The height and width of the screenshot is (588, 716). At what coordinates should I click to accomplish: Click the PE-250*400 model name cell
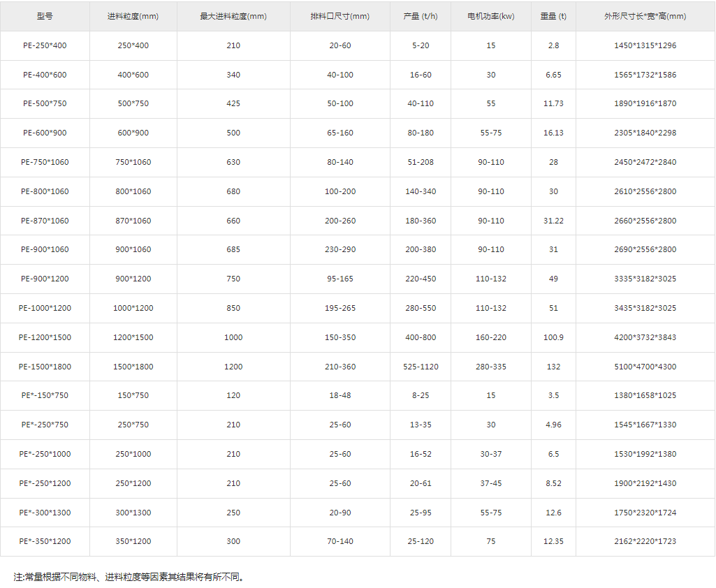[x=45, y=45]
